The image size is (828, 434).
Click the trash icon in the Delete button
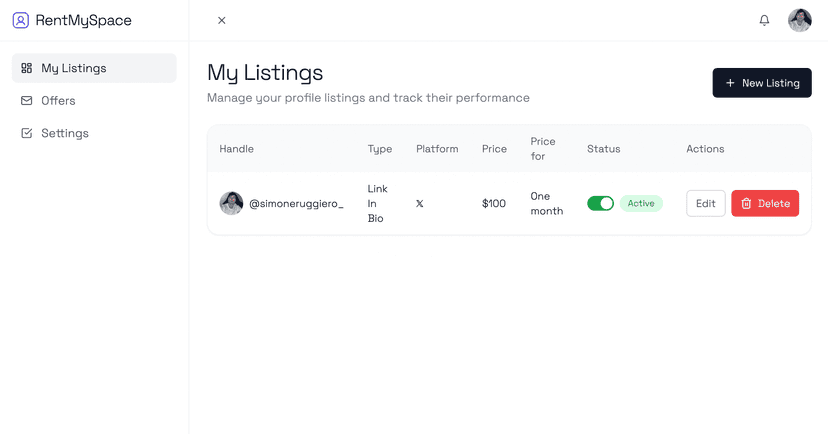tap(746, 204)
